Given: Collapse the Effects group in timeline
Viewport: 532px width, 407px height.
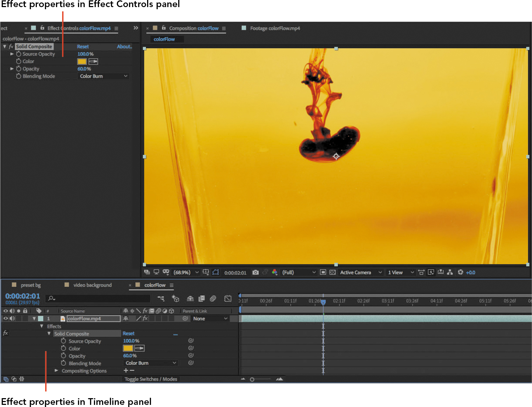Looking at the screenshot, I should 41,326.
